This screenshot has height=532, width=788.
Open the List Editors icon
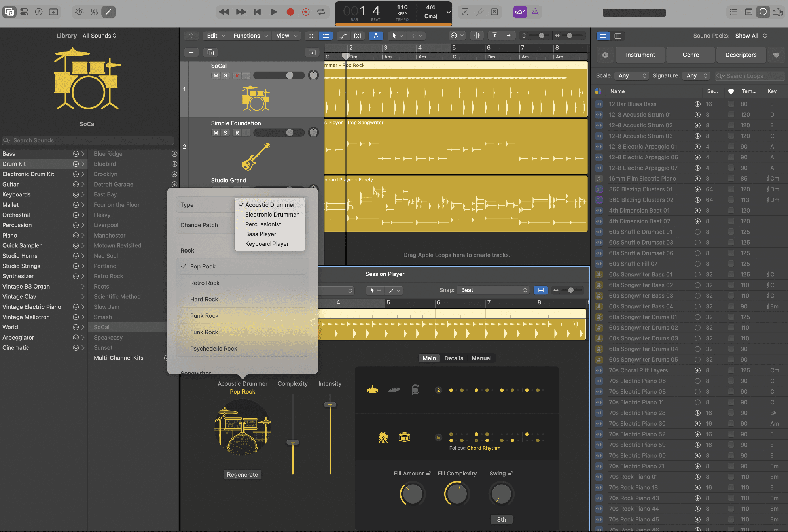click(x=733, y=12)
